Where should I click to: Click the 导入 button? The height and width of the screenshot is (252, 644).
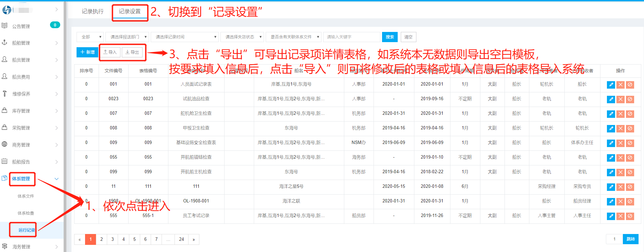110,52
